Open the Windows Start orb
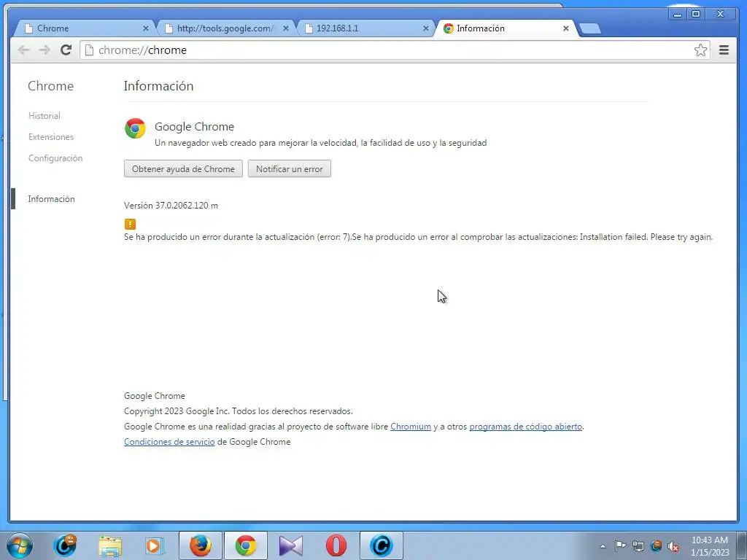This screenshot has width=747, height=560. [20, 545]
